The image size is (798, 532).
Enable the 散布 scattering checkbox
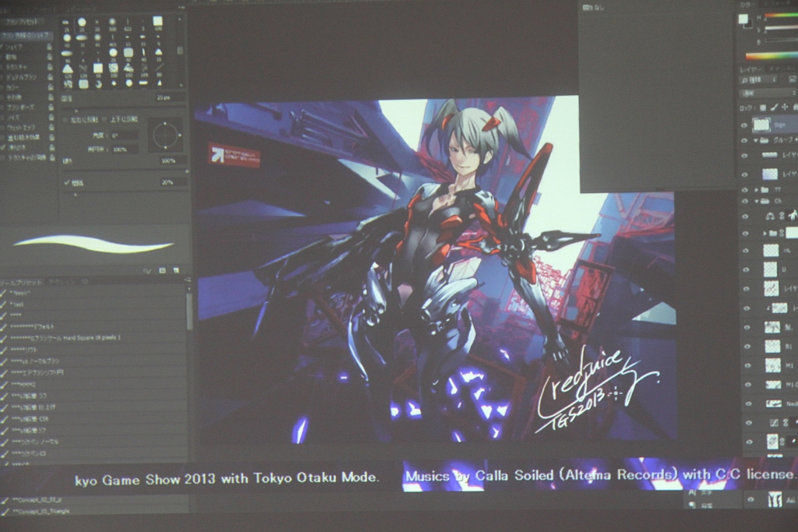coord(2,57)
